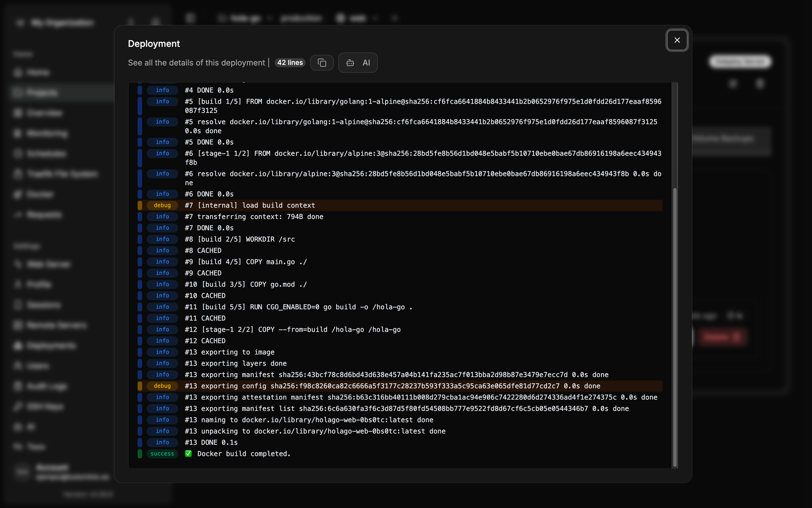Click the 42 lines badge
The image size is (812, 508).
pyautogui.click(x=290, y=62)
